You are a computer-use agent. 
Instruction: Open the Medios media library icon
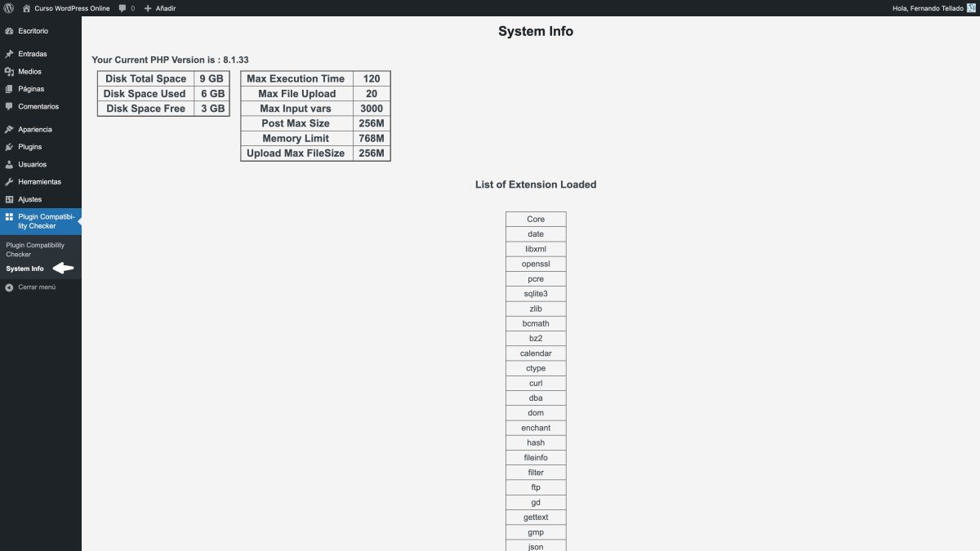pos(10,71)
